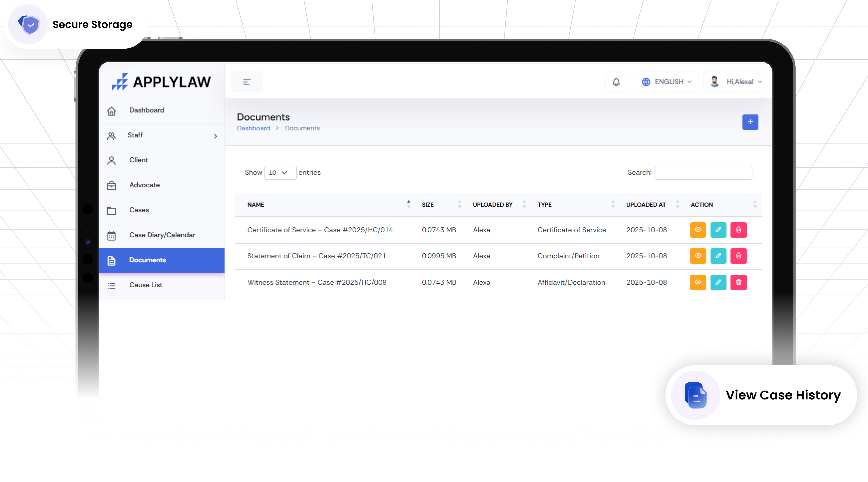This screenshot has width=868, height=482.
Task: Click the APPLYLAW logo
Action: click(x=161, y=82)
